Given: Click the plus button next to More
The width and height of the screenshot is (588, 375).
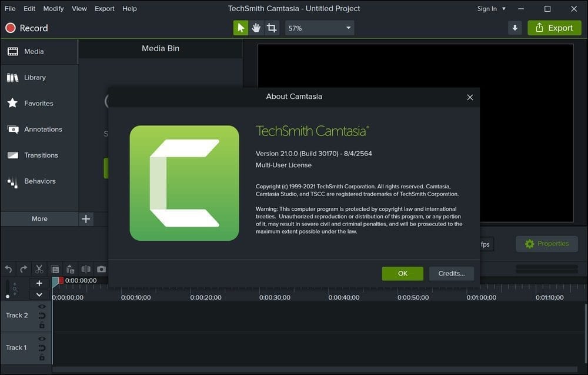Looking at the screenshot, I should pos(86,218).
